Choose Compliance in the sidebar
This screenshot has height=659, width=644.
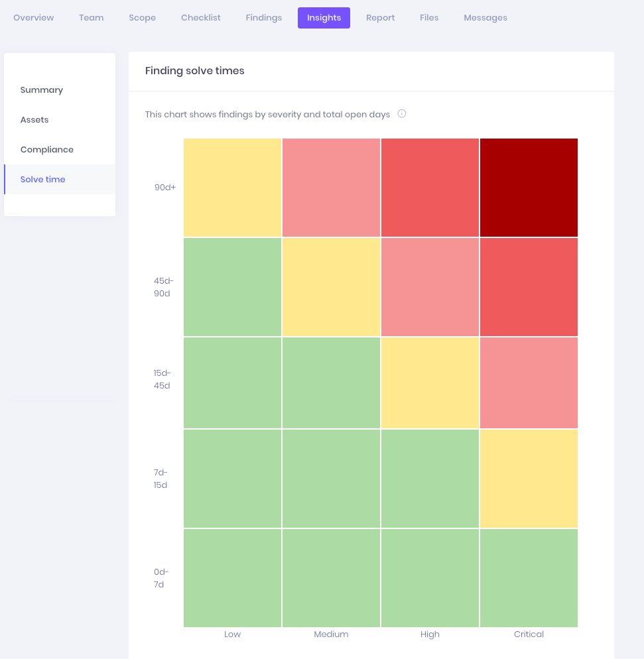pyautogui.click(x=47, y=150)
